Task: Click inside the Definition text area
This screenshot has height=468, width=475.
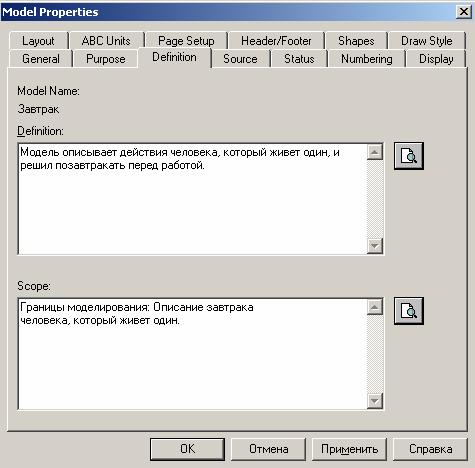Action: coord(193,199)
